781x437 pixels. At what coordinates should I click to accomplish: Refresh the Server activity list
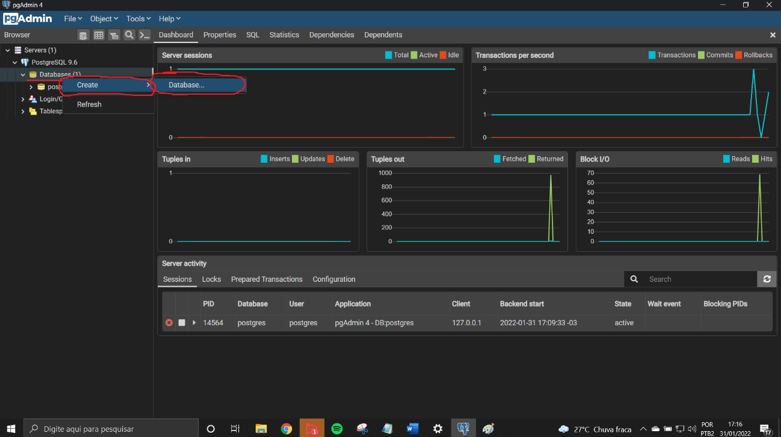coord(767,279)
